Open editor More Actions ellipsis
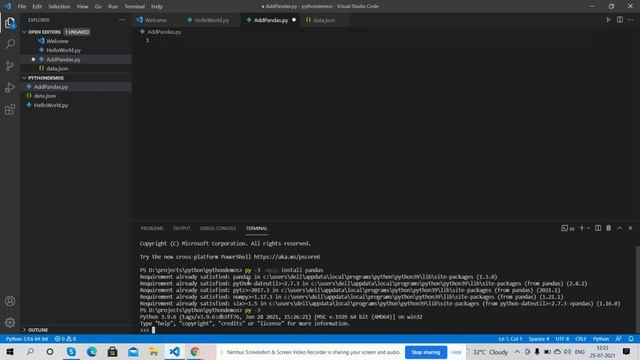Screen dimensions: 640x360 click(631, 20)
